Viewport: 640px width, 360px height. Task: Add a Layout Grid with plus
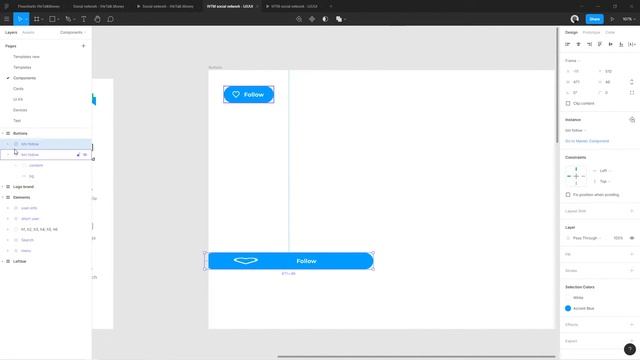(632, 211)
